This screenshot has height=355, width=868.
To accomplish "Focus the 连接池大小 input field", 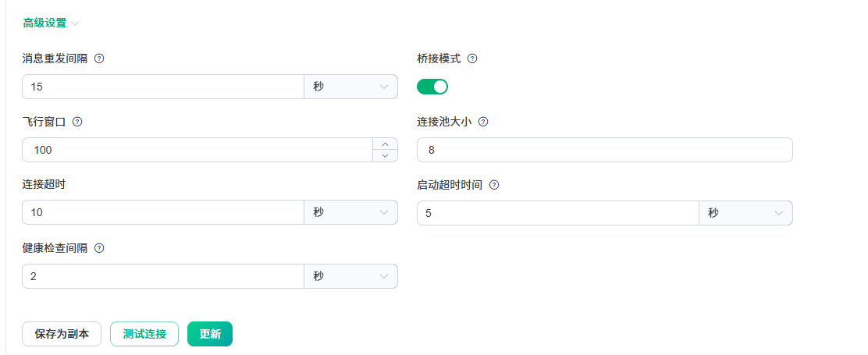I will [x=605, y=150].
